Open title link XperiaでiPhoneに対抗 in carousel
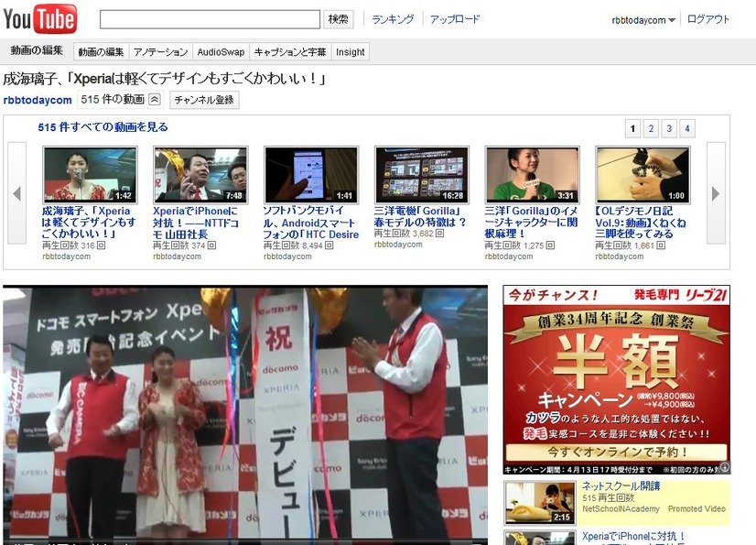This screenshot has height=545, width=756. pyautogui.click(x=196, y=222)
